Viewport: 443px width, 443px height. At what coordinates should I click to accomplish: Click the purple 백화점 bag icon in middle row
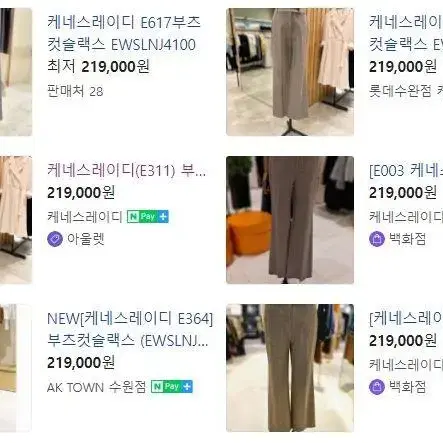[377, 239]
